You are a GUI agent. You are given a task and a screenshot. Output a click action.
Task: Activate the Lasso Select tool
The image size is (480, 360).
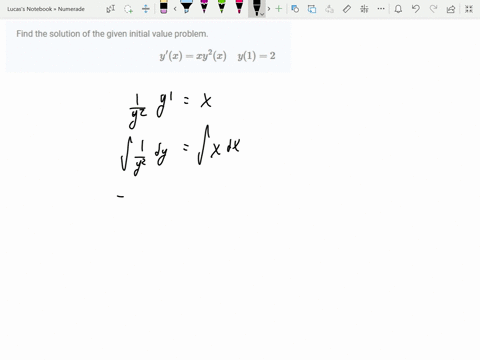[128, 9]
